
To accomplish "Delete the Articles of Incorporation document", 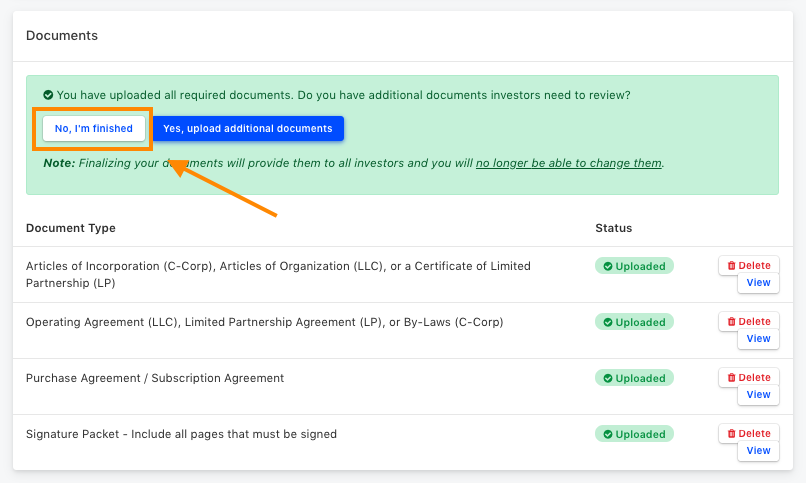I will (749, 266).
